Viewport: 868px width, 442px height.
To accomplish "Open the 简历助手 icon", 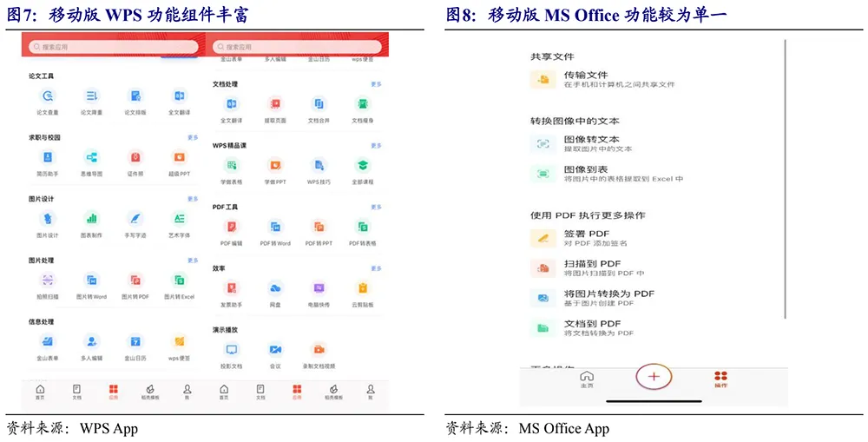I will click(48, 157).
